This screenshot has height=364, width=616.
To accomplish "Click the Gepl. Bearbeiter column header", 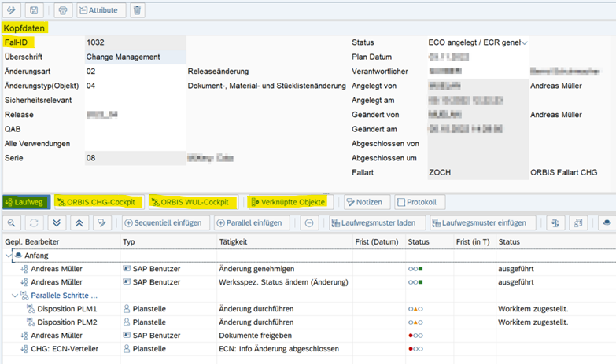I will click(61, 242).
